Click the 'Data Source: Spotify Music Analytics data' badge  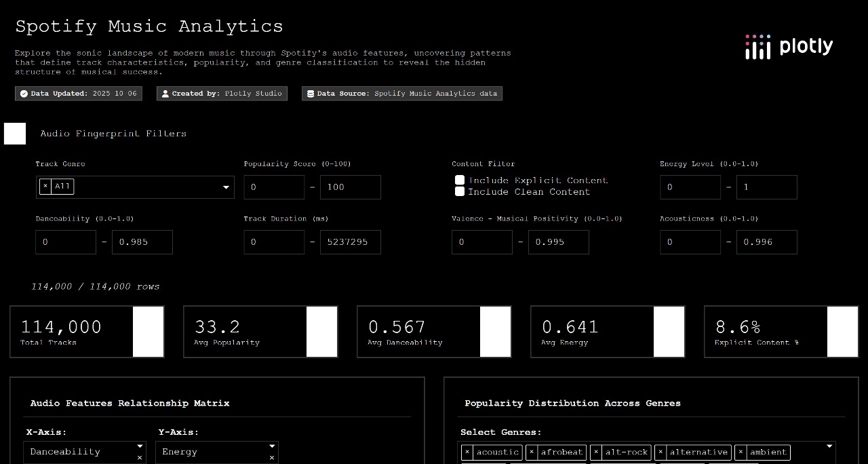(402, 94)
